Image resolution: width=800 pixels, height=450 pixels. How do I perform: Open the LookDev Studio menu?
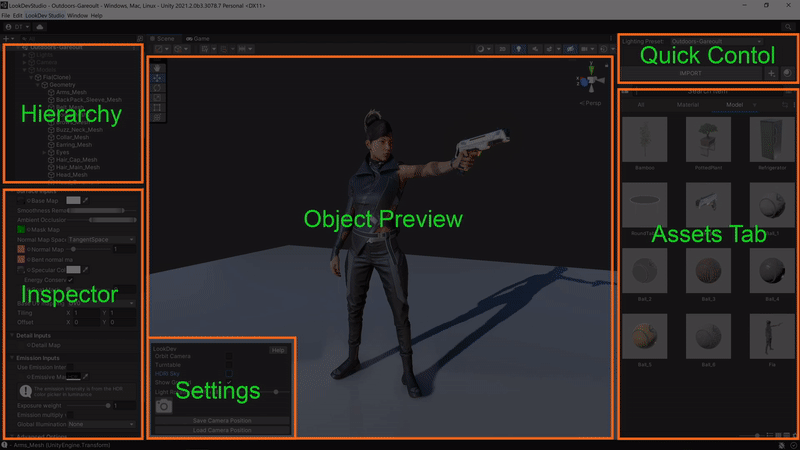click(45, 16)
